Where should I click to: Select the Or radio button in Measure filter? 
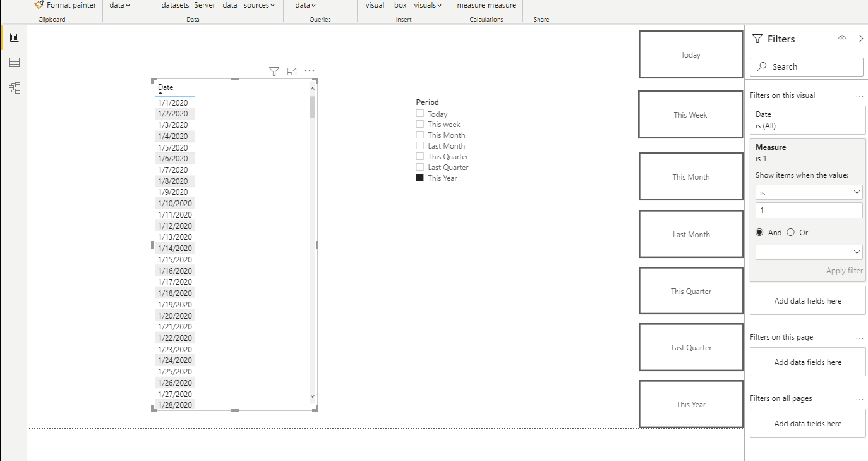click(791, 233)
